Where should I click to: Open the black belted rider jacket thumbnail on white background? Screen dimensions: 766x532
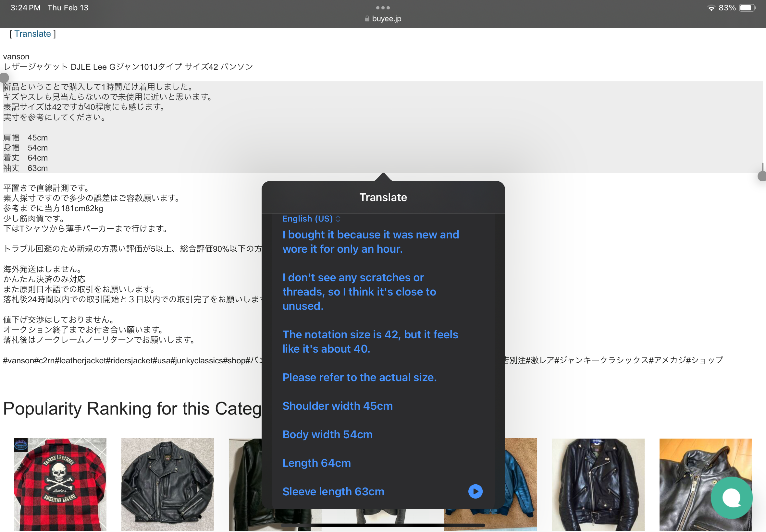(598, 485)
